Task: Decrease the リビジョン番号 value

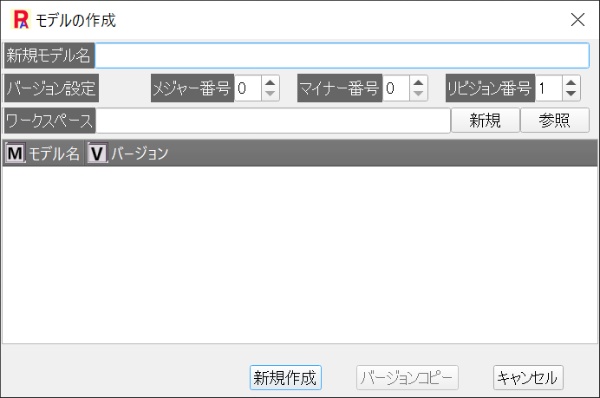Action: point(571,94)
